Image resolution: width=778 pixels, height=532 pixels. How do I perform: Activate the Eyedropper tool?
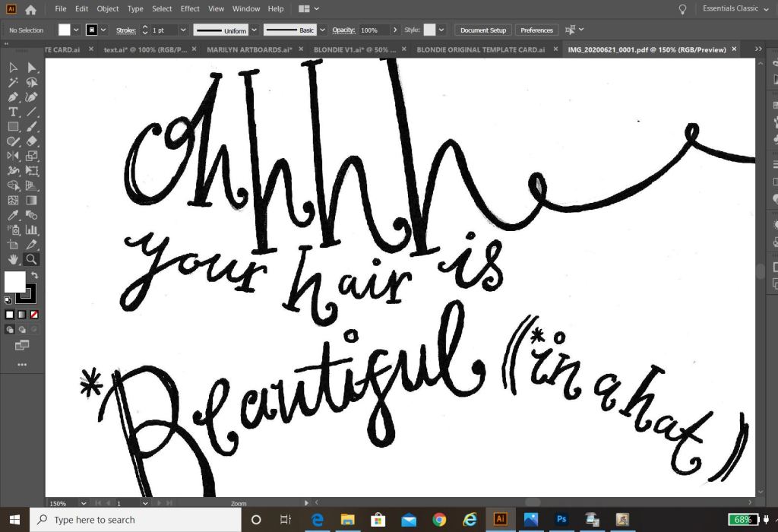[x=13, y=215]
